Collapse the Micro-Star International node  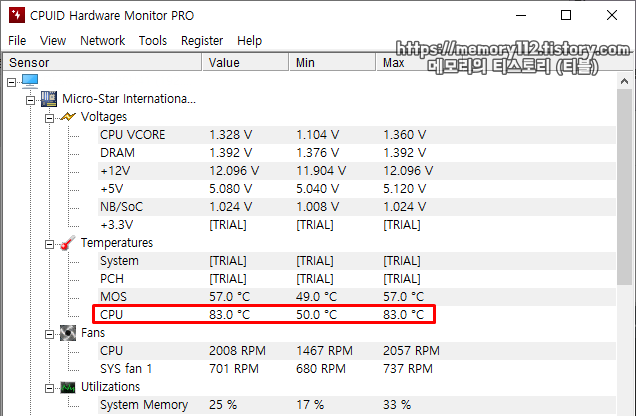click(x=30, y=100)
